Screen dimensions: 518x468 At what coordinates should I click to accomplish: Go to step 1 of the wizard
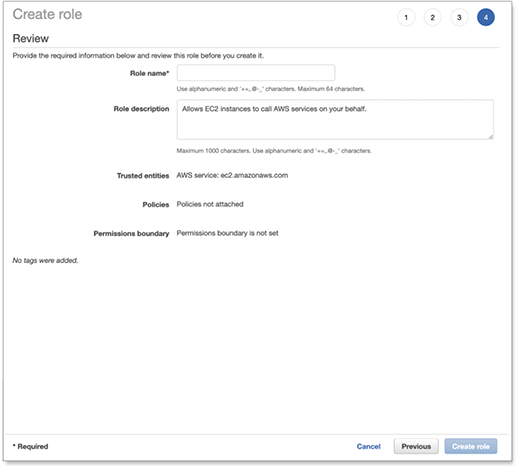406,17
